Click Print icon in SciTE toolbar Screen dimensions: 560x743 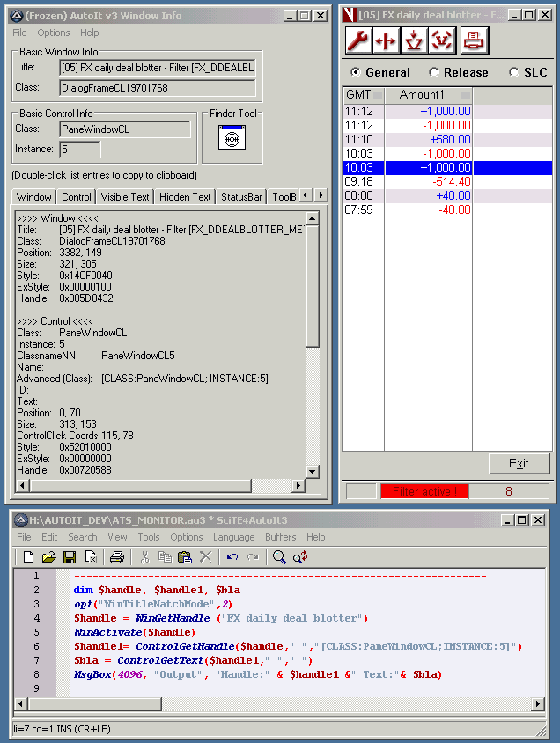tap(117, 557)
